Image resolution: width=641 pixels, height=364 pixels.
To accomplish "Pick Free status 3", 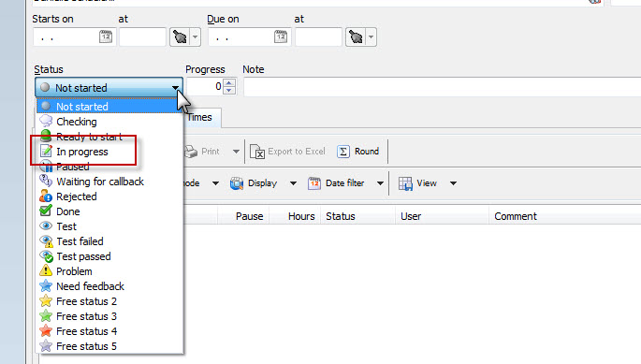I will [109, 316].
